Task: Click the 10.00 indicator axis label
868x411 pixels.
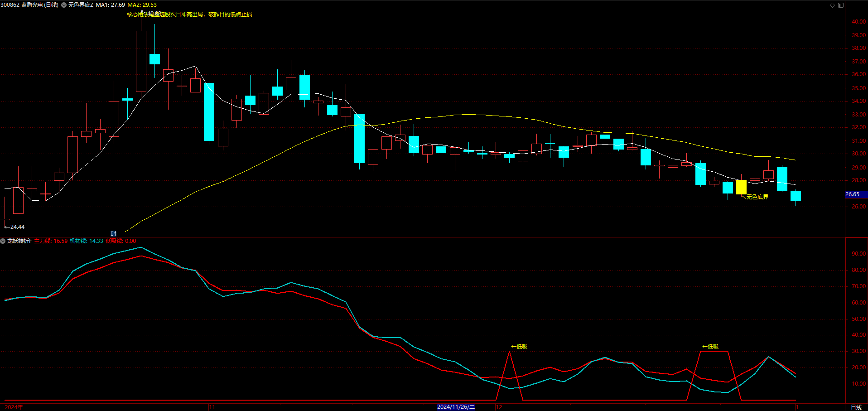Action: click(858, 384)
